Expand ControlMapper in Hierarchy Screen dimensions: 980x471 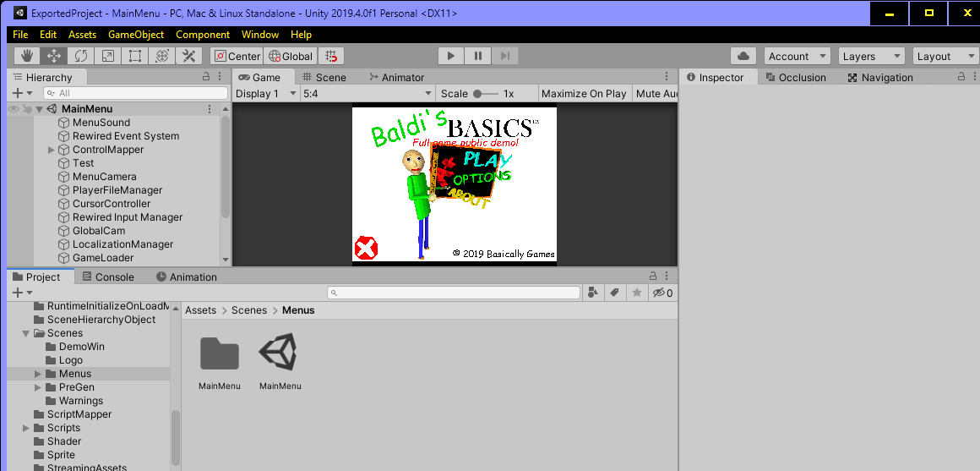(x=52, y=150)
